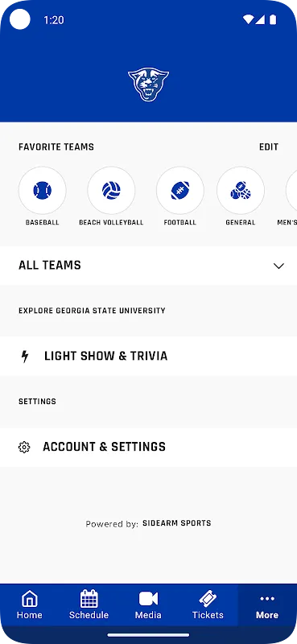
Task: Open the Tickets tab
Action: pos(208,605)
